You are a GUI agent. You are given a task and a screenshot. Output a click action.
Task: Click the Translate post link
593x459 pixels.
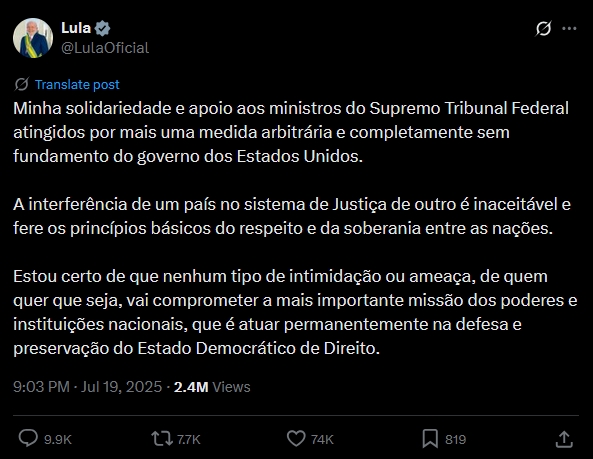[77, 84]
